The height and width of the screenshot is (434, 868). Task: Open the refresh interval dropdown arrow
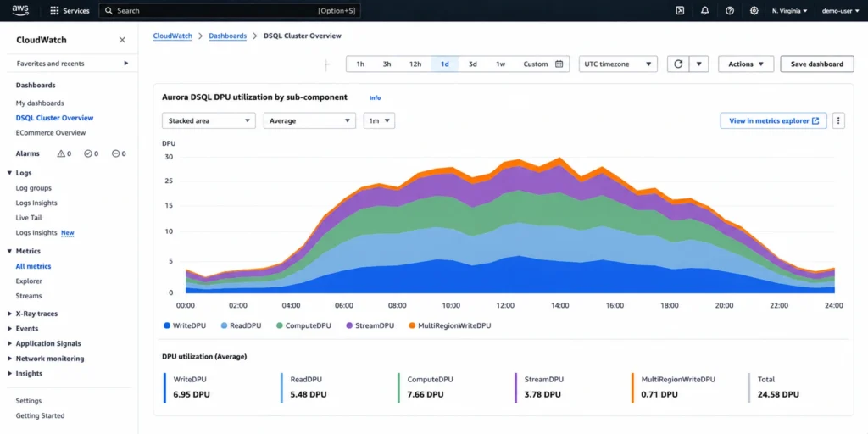tap(698, 64)
